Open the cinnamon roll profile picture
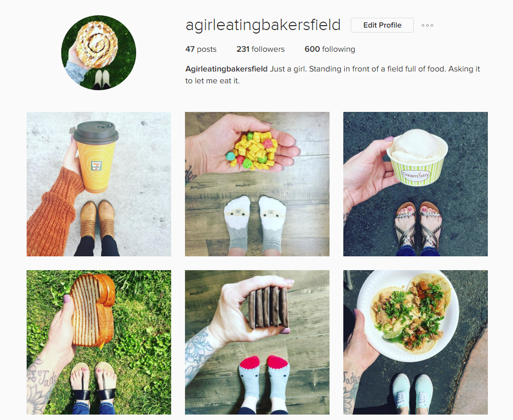 [99, 53]
